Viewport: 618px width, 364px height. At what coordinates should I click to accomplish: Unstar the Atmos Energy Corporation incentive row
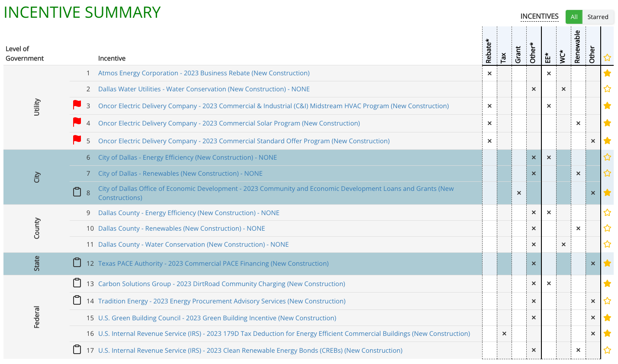point(607,73)
